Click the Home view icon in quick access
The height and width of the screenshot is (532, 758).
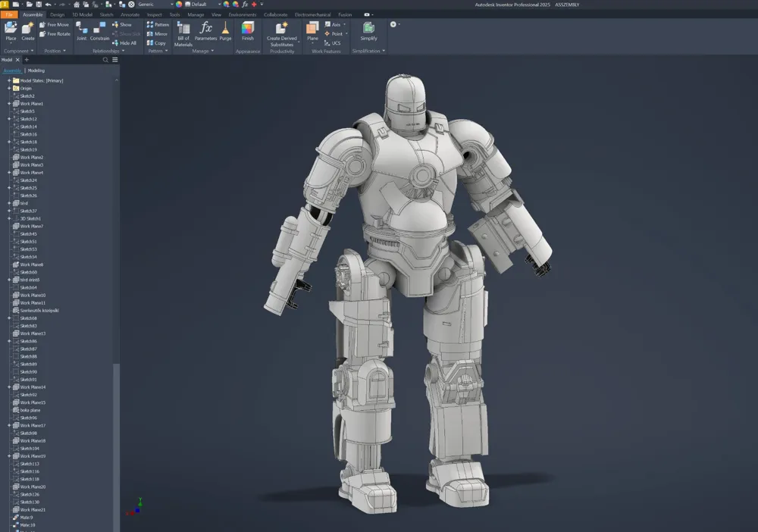click(77, 5)
